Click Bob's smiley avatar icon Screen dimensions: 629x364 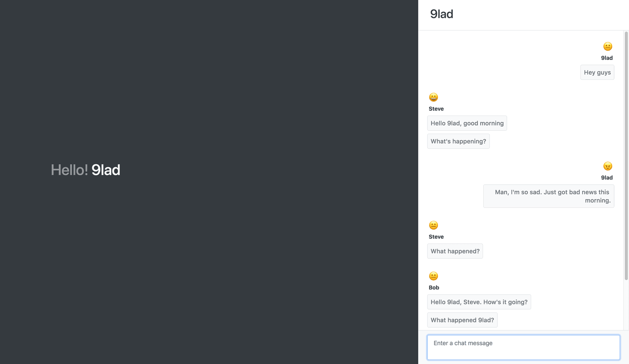tap(433, 276)
